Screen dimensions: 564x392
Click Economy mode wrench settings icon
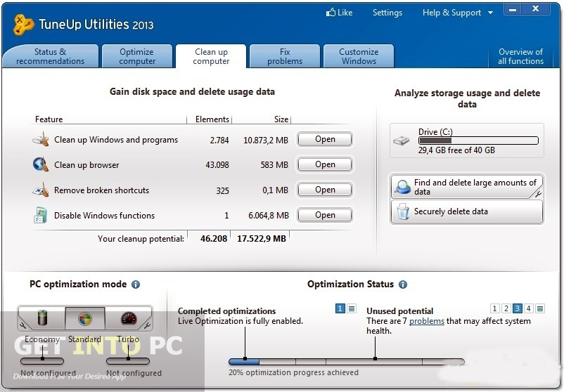23,325
